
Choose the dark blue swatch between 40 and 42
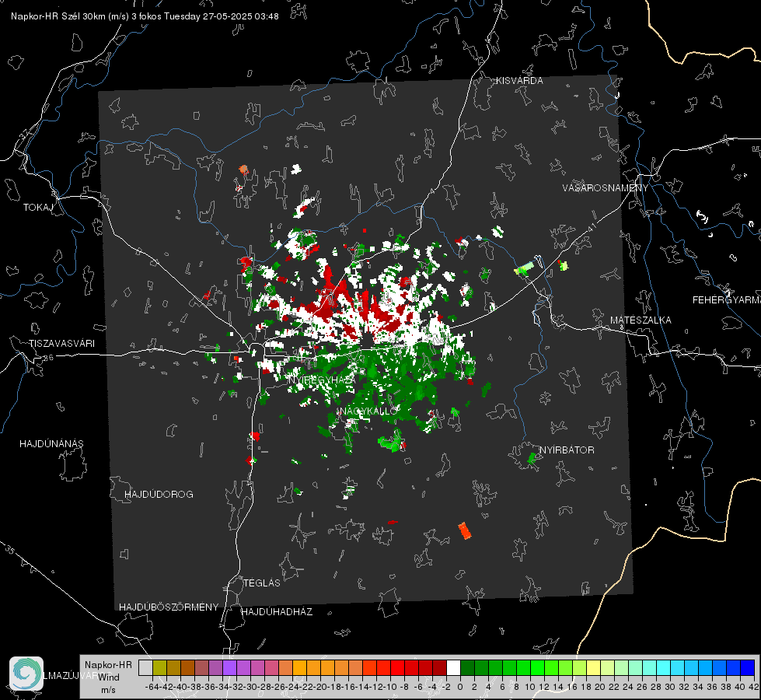[748, 667]
